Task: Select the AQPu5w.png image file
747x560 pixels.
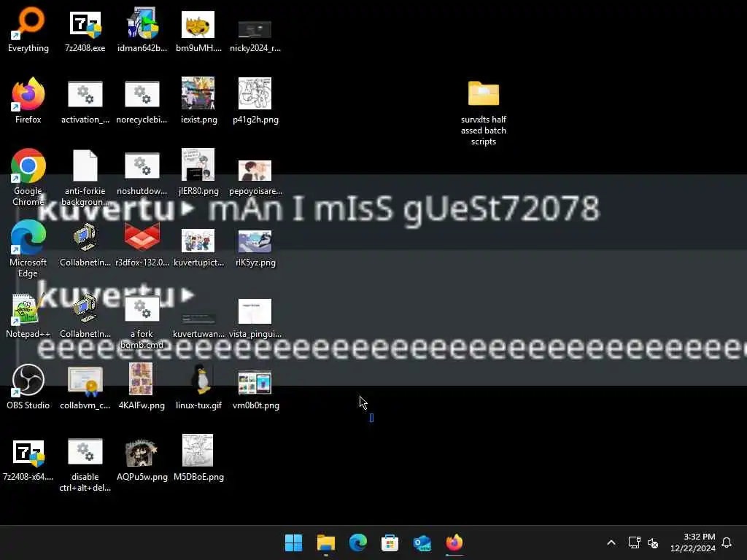Action: [142, 458]
